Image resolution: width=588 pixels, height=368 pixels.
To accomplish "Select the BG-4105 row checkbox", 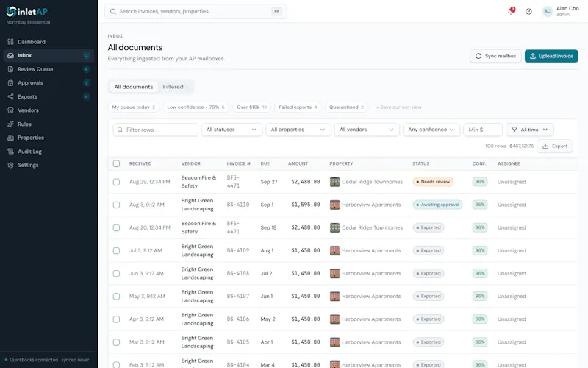I will click(x=116, y=342).
